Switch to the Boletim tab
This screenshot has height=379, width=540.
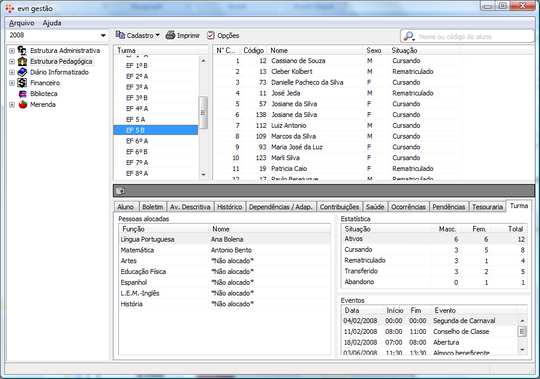pyautogui.click(x=153, y=207)
